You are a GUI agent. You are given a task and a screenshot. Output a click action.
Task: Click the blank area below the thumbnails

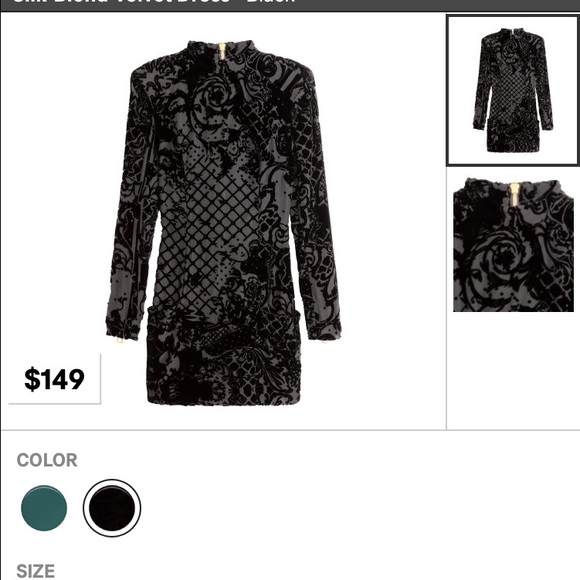[513, 370]
